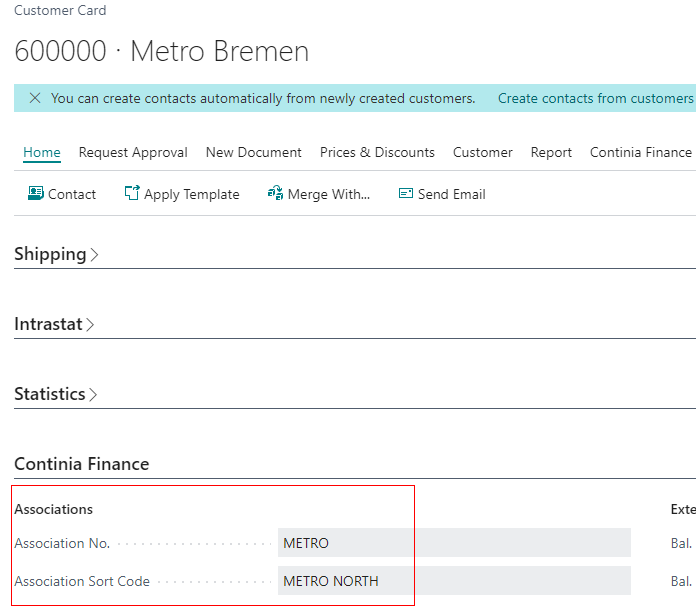Click the Apply Template action label
696x606 pixels.
pos(192,194)
